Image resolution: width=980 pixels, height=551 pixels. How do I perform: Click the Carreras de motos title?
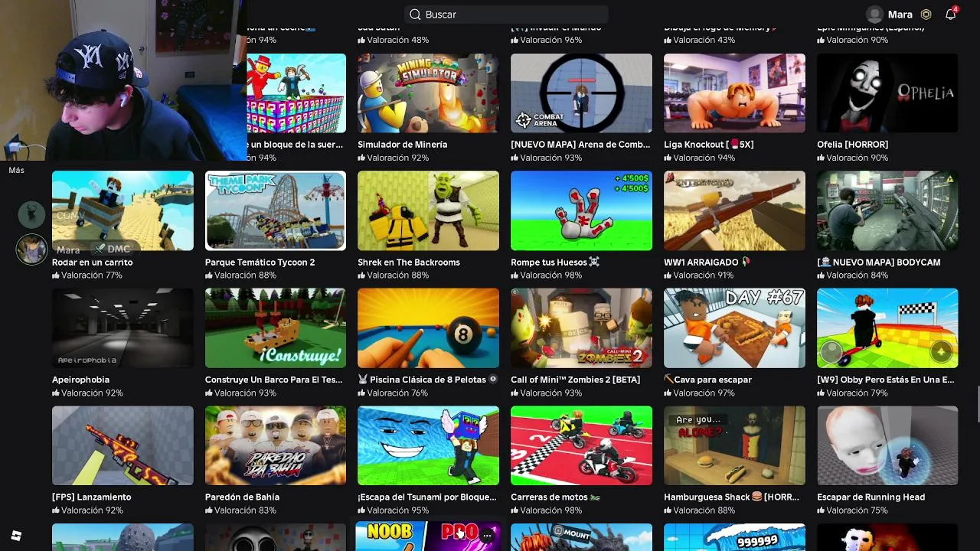(555, 497)
